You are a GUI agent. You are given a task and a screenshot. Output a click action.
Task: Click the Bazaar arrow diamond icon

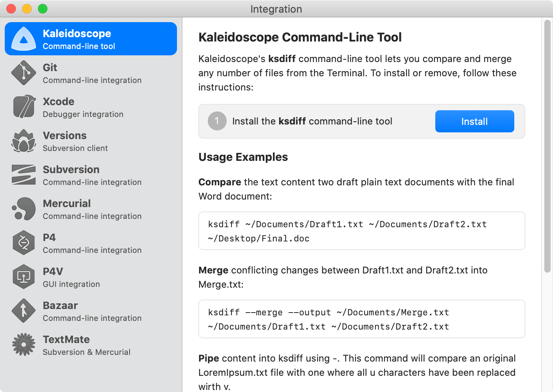(x=24, y=311)
